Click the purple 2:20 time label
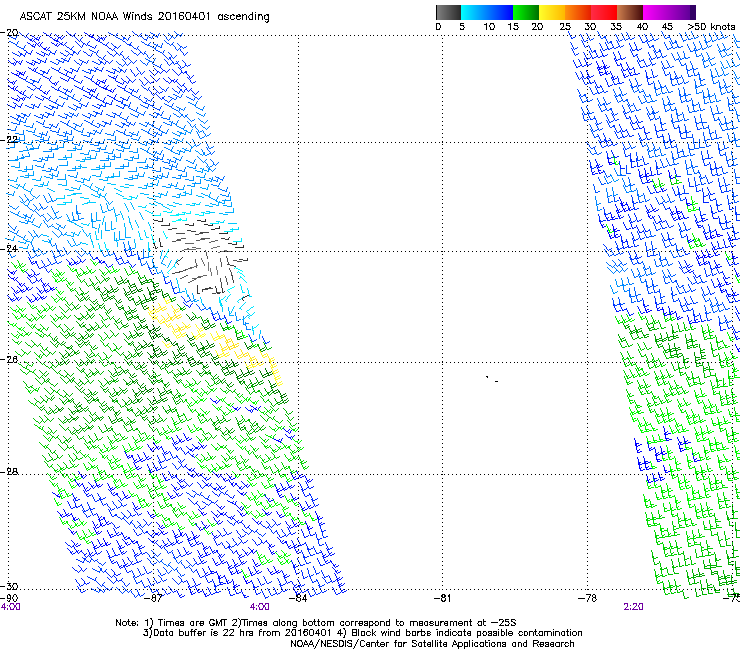Screen dimensions: 740x650 point(633,607)
